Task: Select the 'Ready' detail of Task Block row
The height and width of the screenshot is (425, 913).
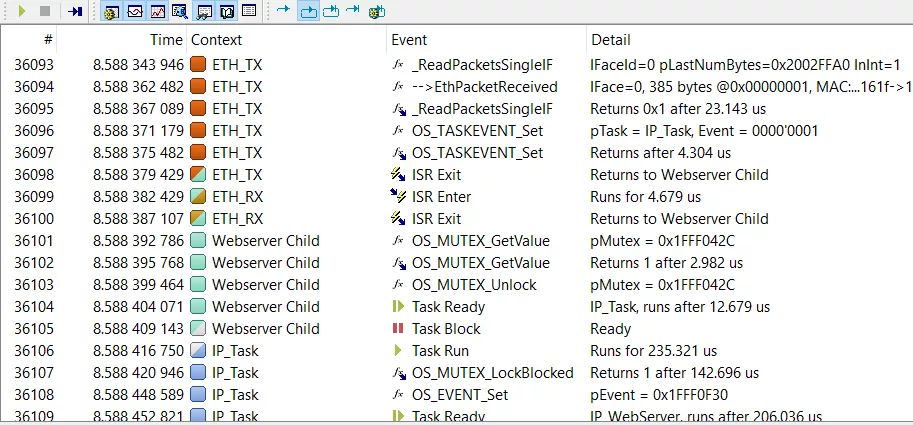Action: click(610, 329)
